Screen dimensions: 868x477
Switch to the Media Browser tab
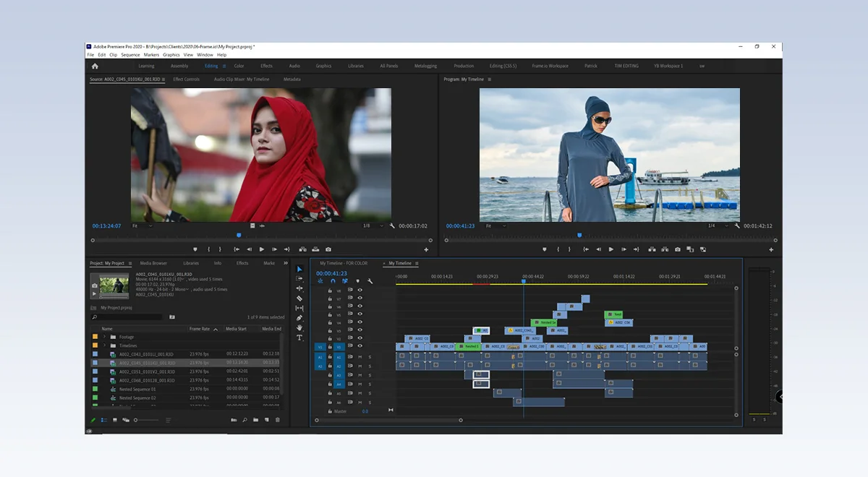pyautogui.click(x=153, y=263)
